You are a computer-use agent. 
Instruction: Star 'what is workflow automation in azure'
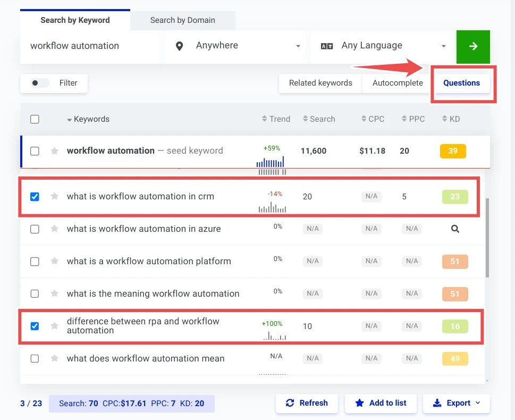click(55, 229)
